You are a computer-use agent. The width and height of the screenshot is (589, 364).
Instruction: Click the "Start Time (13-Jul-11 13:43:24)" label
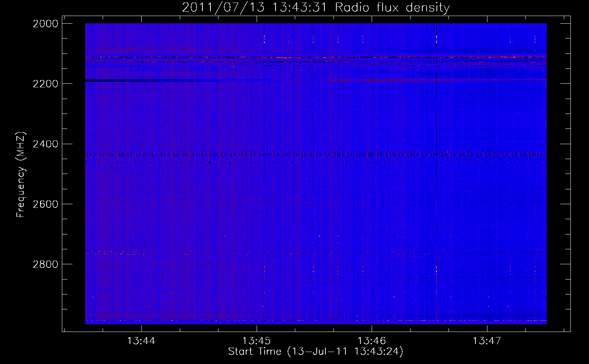316,352
